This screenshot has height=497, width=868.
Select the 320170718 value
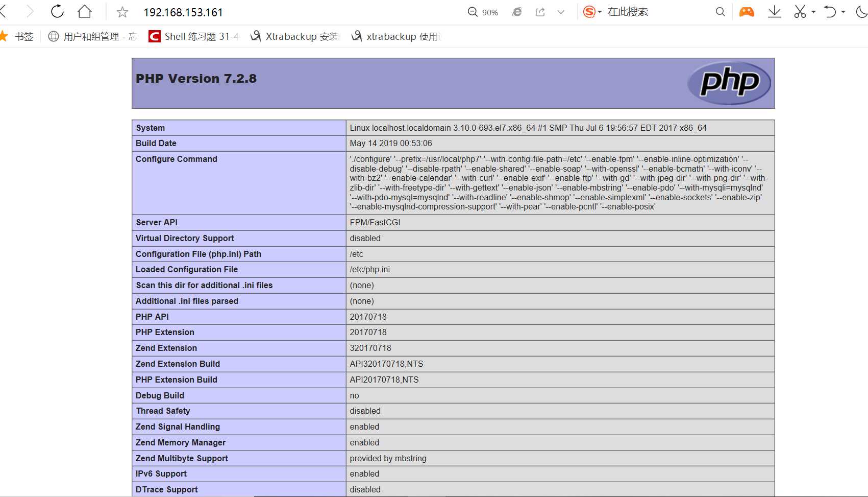(x=370, y=348)
